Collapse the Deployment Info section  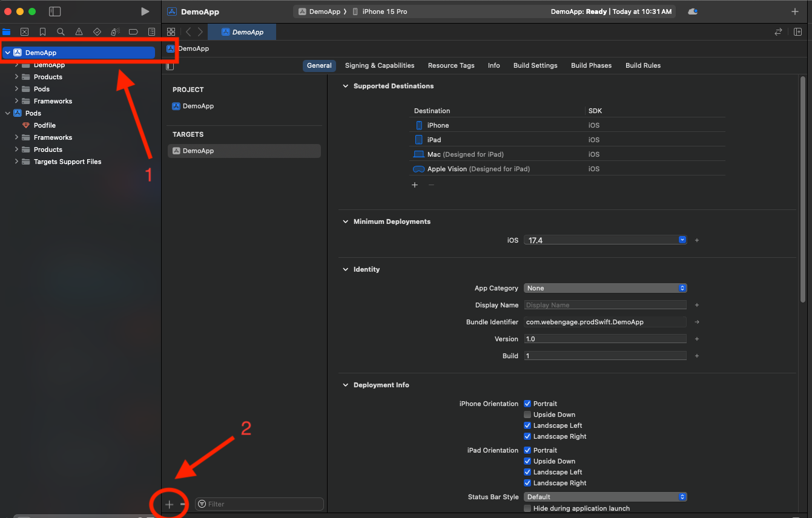click(x=346, y=385)
